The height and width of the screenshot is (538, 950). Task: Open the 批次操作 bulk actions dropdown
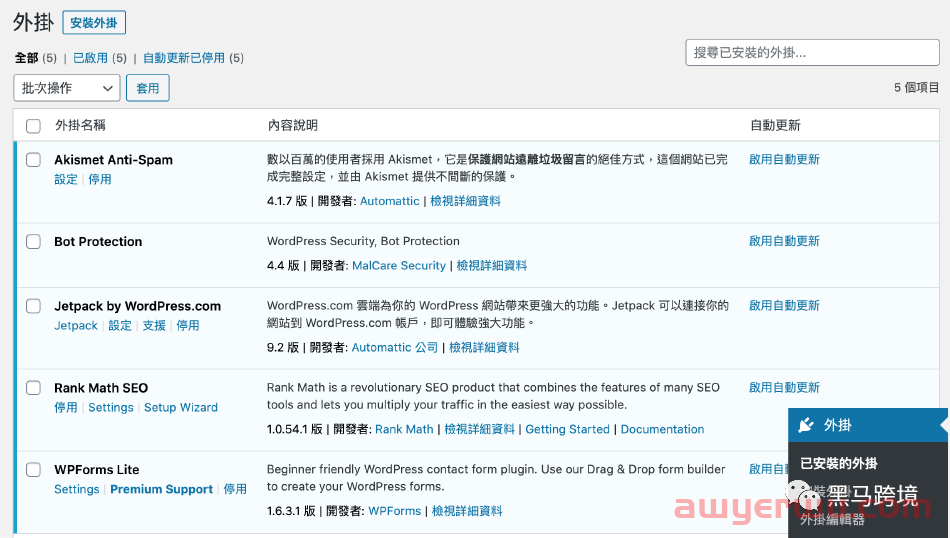67,88
